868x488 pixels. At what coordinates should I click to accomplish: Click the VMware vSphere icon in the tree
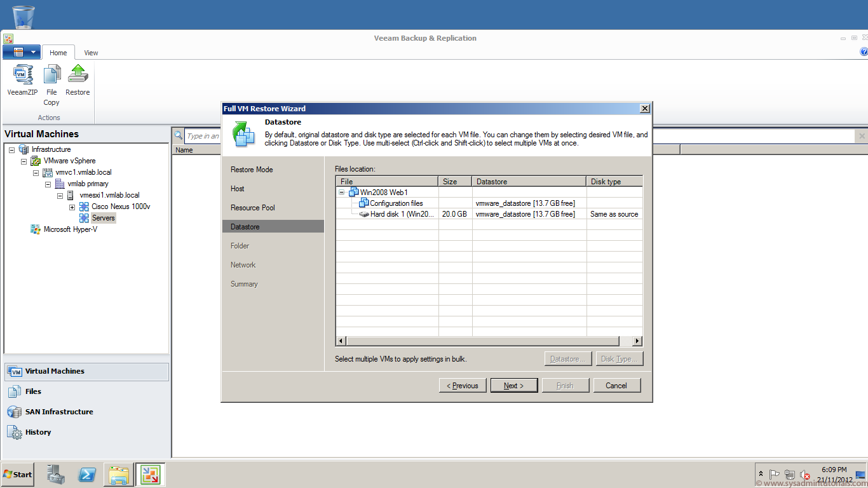[36, 161]
